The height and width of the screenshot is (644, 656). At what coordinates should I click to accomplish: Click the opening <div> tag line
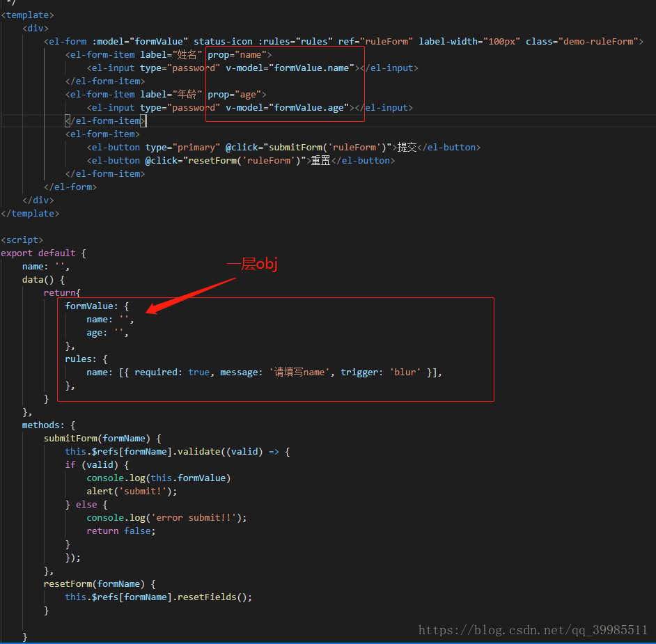click(36, 28)
